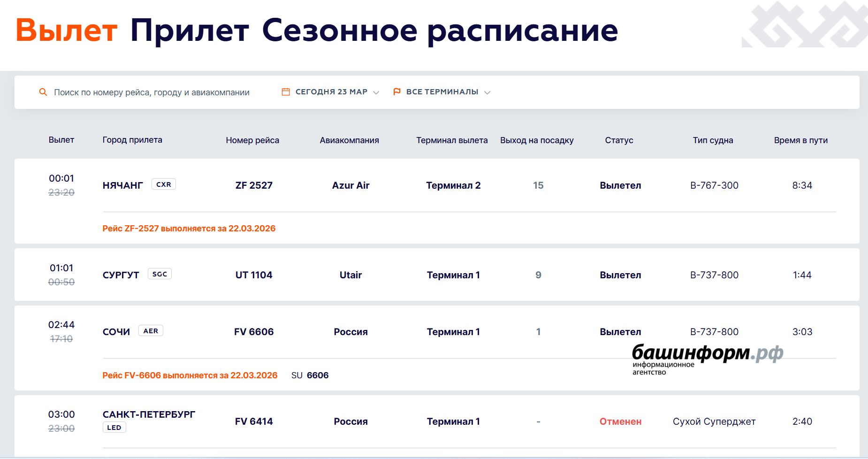868x459 pixels.
Task: Select the САНКТ-ПЕТЕРБУРГ destination city
Action: (149, 414)
